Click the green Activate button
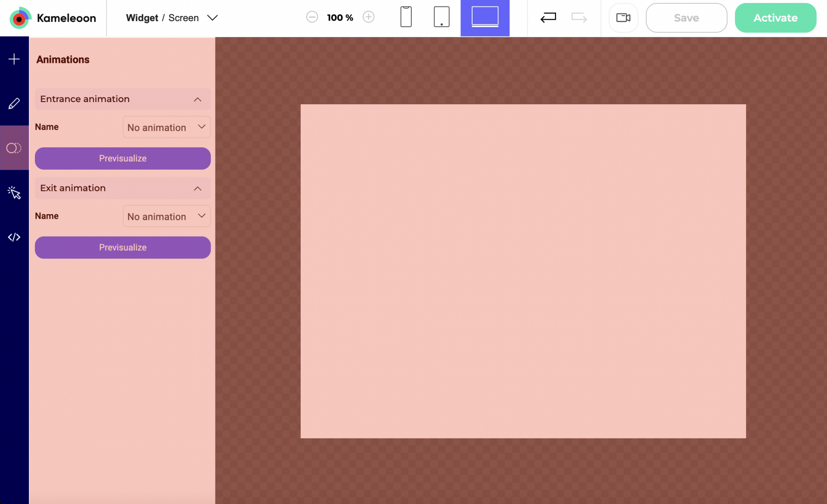Screen dimensions: 827x504 [775, 18]
